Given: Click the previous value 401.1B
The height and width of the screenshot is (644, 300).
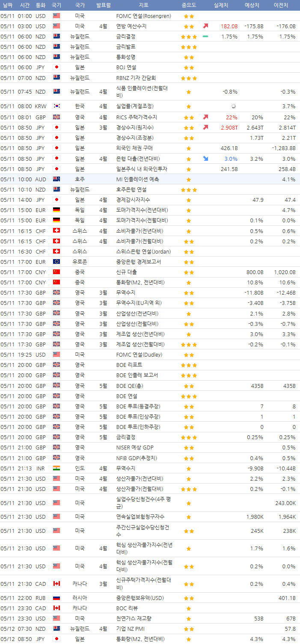Looking at the screenshot, I should (x=287, y=598).
